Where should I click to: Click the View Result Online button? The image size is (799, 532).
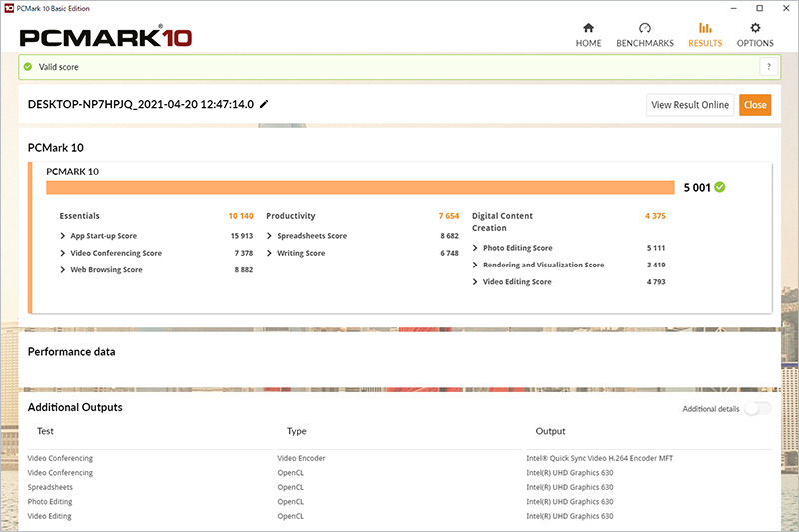pos(690,105)
